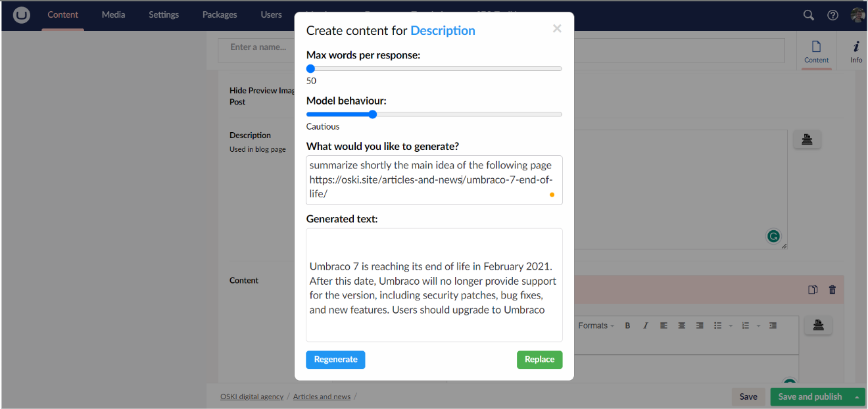Expand numbered list style dropdown arrow
This screenshot has width=868, height=409.
[x=758, y=326]
